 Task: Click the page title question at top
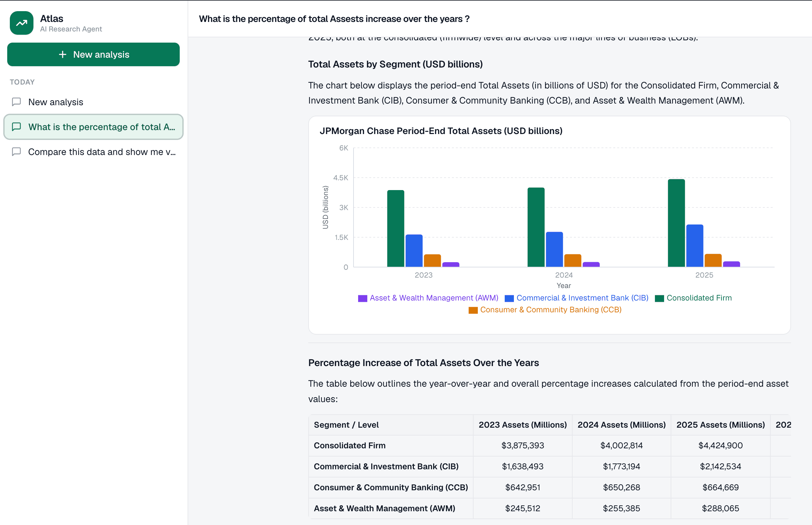334,19
